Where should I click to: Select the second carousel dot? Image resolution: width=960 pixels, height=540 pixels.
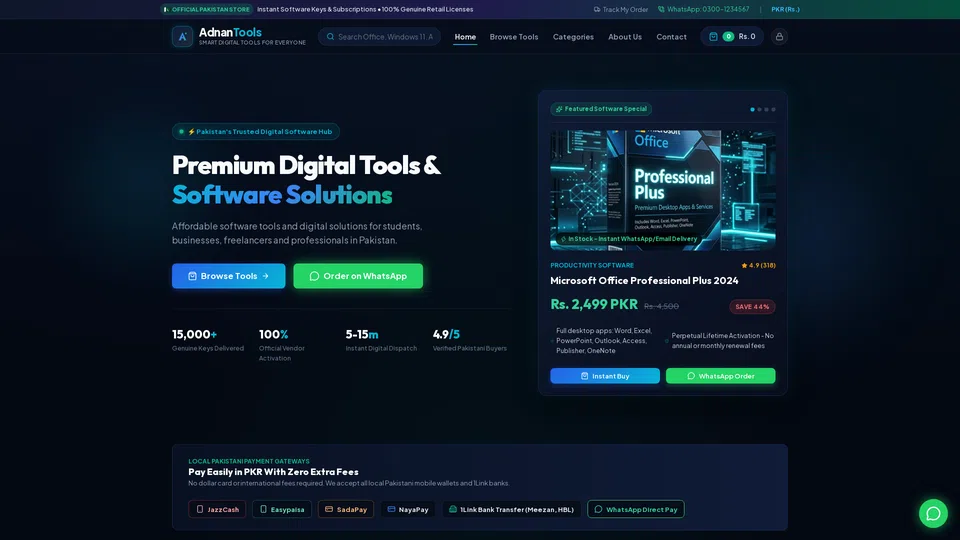[760, 110]
